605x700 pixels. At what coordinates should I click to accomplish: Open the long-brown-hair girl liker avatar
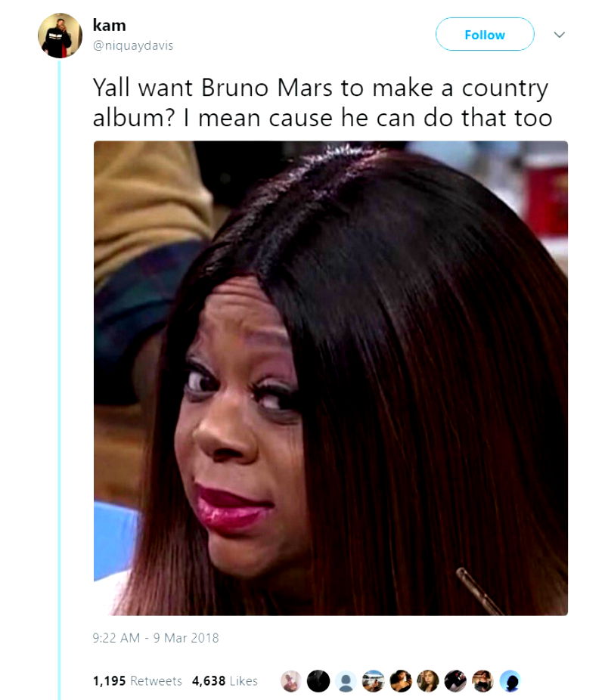click(x=428, y=681)
